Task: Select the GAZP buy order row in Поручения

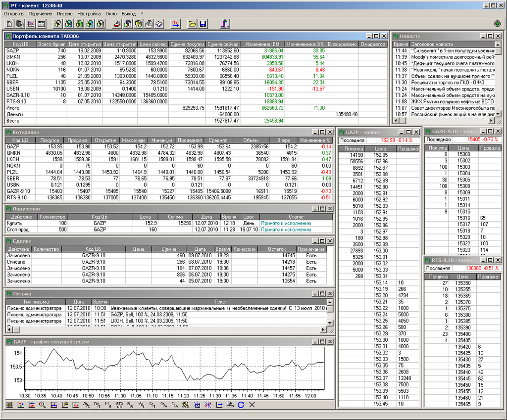Action: point(168,223)
